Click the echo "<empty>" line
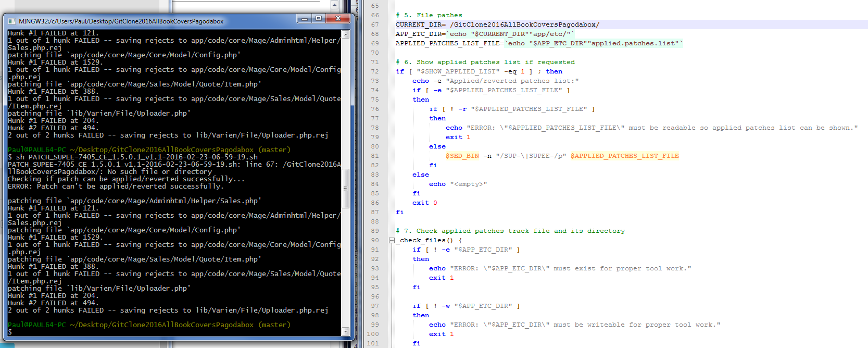Viewport: 868px width, 348px height. point(458,184)
